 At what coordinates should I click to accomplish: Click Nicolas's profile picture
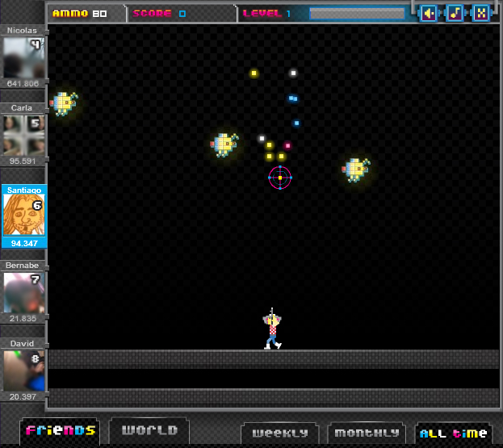click(x=23, y=57)
